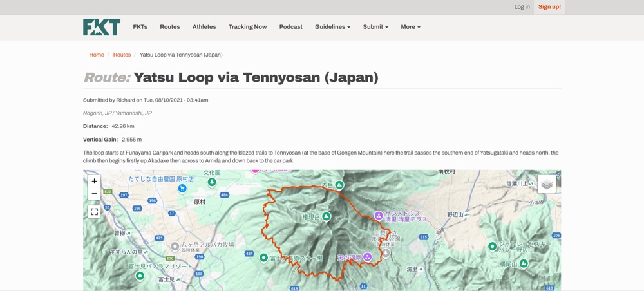Zoom out on the map
644x291 pixels.
click(95, 193)
